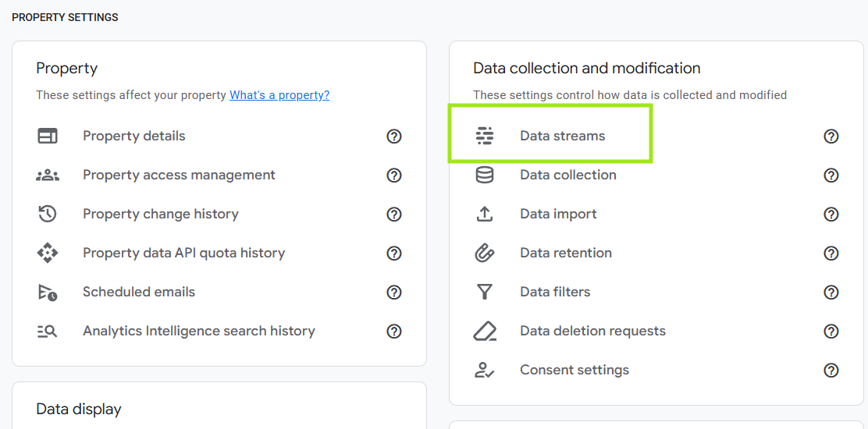The image size is (868, 429).
Task: Click the Property access management people icon
Action: click(x=48, y=175)
